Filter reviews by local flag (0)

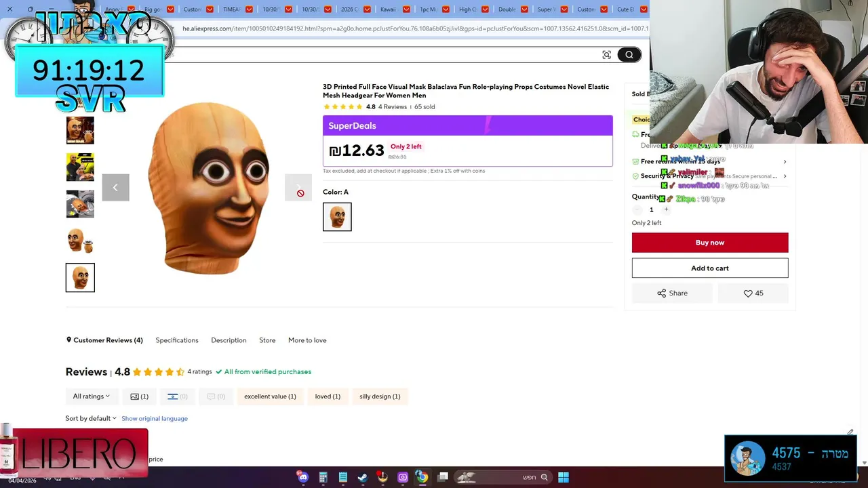point(178,396)
